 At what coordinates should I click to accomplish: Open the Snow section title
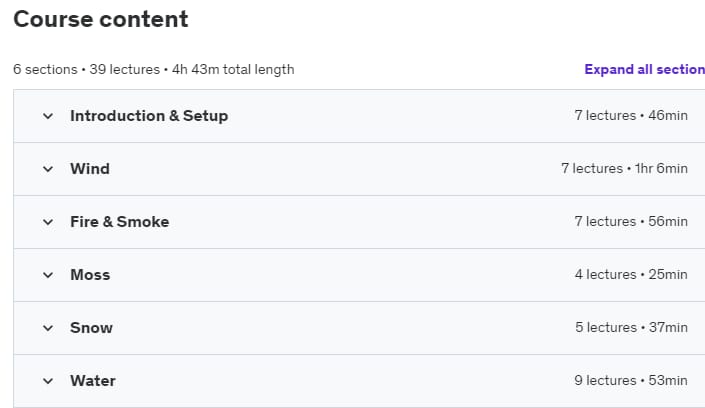(x=91, y=328)
